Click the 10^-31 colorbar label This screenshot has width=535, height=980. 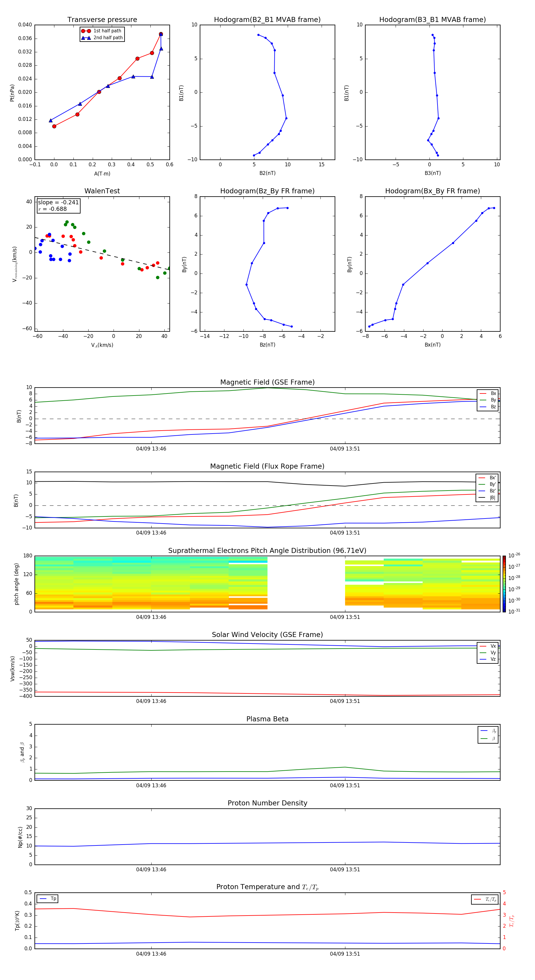[514, 611]
